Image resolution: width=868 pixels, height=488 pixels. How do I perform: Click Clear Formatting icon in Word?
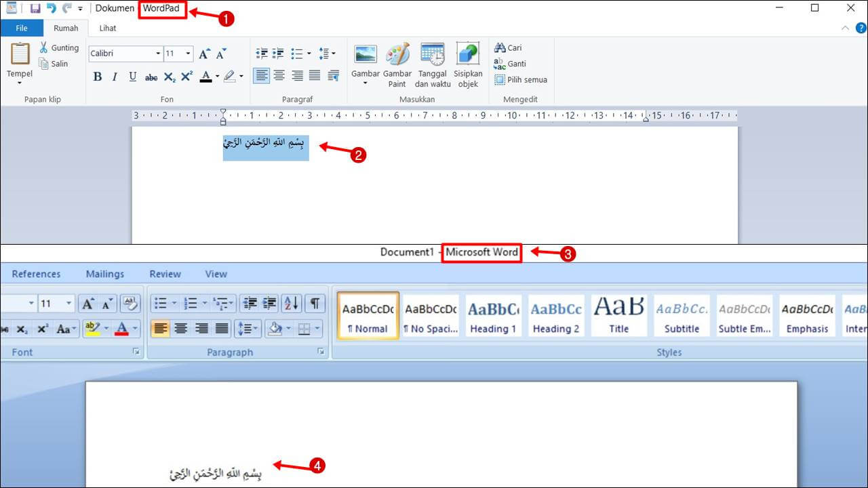tap(132, 304)
